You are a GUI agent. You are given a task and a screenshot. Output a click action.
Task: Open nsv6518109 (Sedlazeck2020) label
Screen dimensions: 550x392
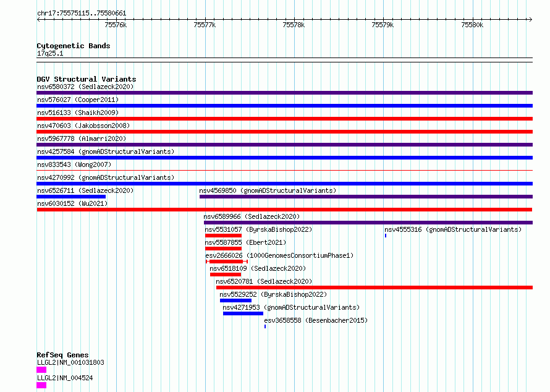click(x=258, y=268)
